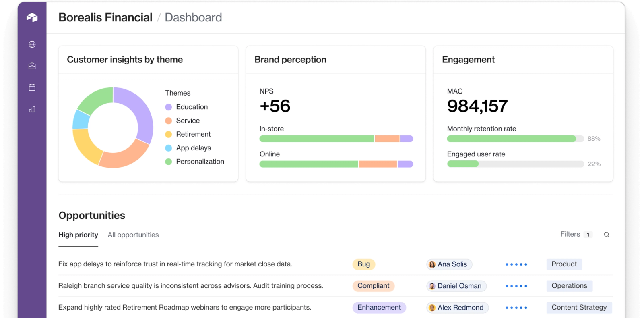Open the bar chart icon in the sidebar
This screenshot has height=318, width=644.
32,109
